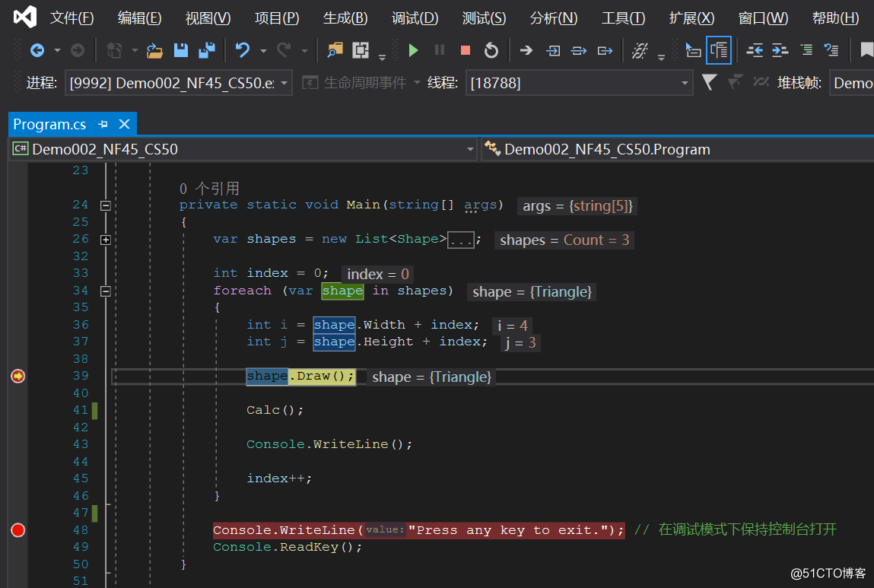
Task: Stop debugging with the red square
Action: [x=466, y=51]
